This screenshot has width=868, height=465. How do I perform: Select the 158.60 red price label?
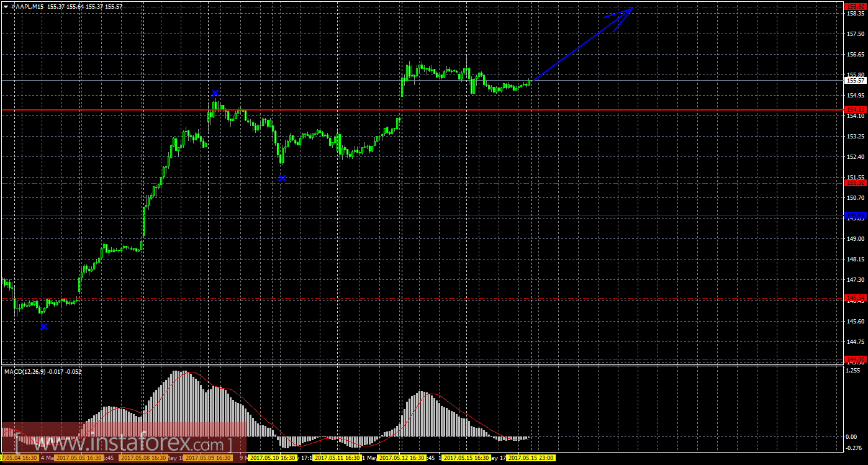[855, 6]
